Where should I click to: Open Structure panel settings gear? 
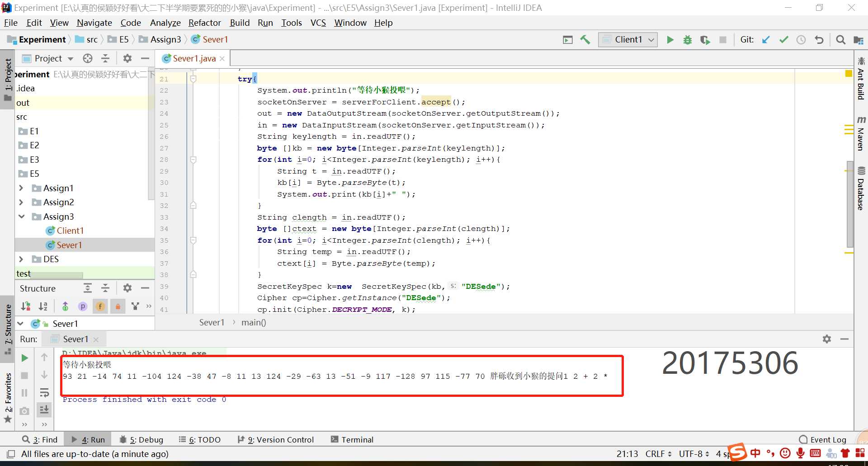pos(127,288)
